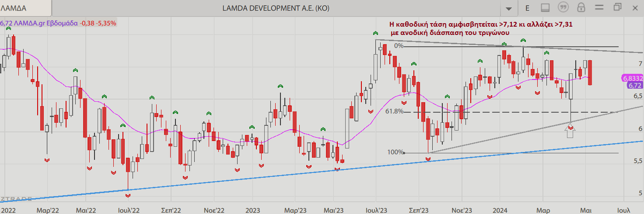The width and height of the screenshot is (644, 214).
Task: Click the Fibonacci 0% label
Action: 399,46
